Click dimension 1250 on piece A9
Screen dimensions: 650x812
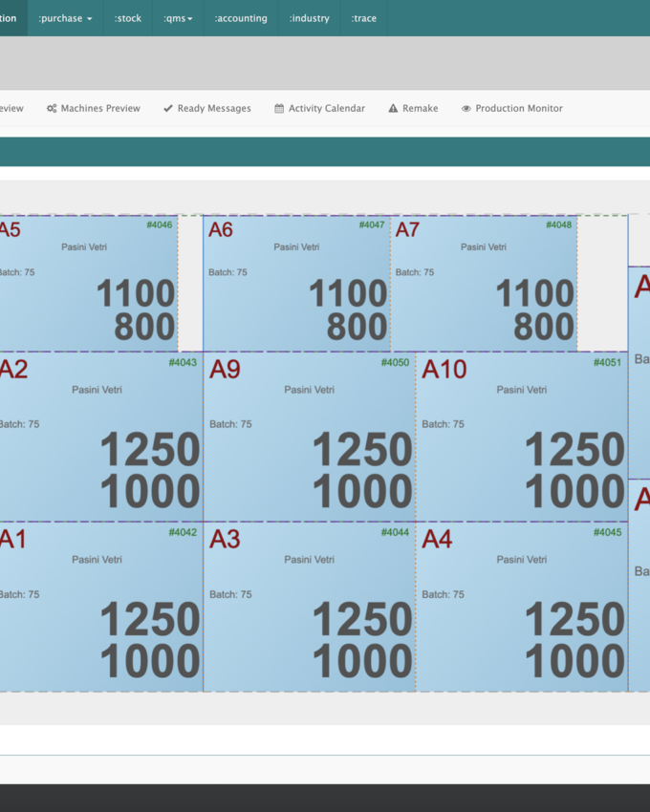point(362,450)
